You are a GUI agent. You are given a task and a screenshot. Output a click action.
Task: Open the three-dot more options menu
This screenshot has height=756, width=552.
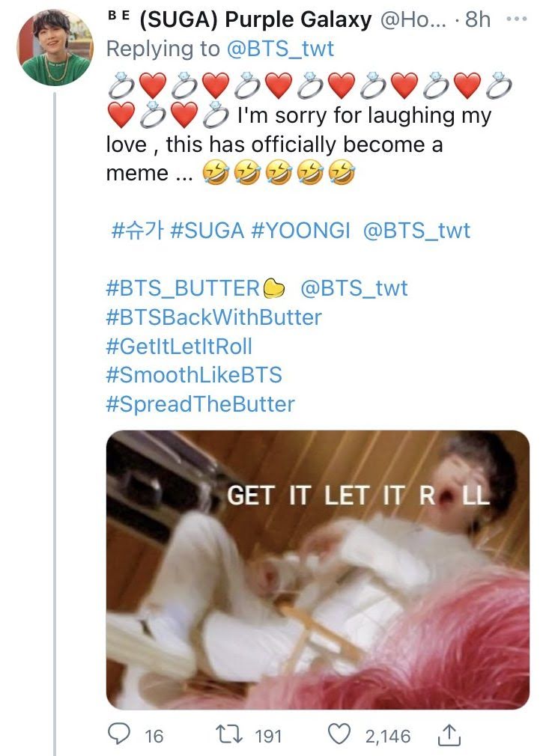click(516, 19)
